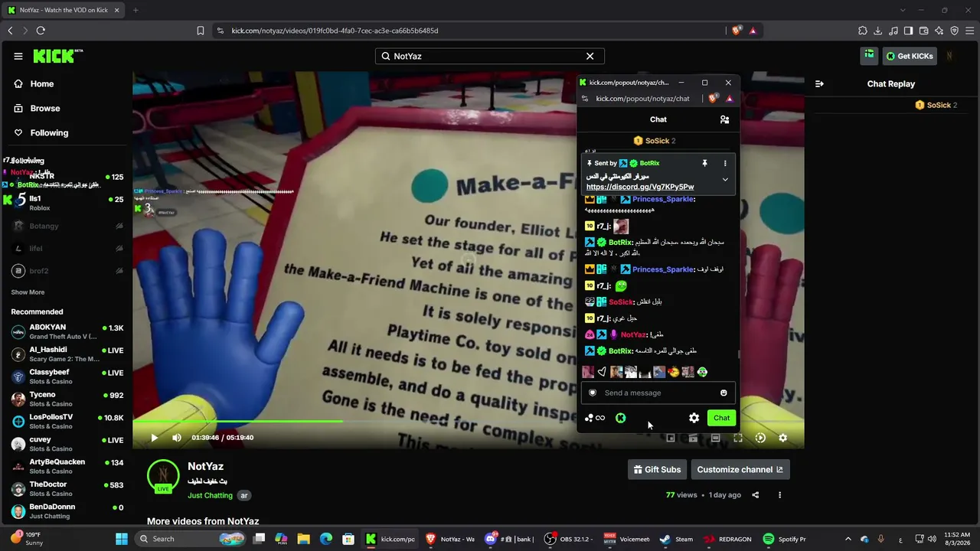
Task: Open pinned message options menu
Action: (x=725, y=163)
